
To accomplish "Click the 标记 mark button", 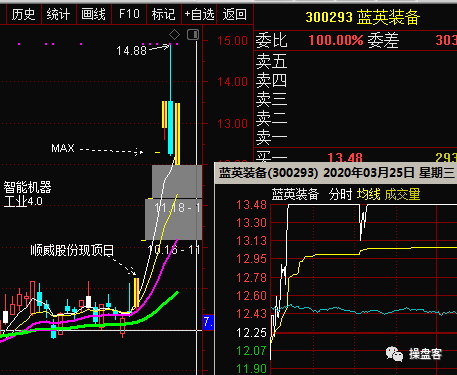I will pos(164,14).
